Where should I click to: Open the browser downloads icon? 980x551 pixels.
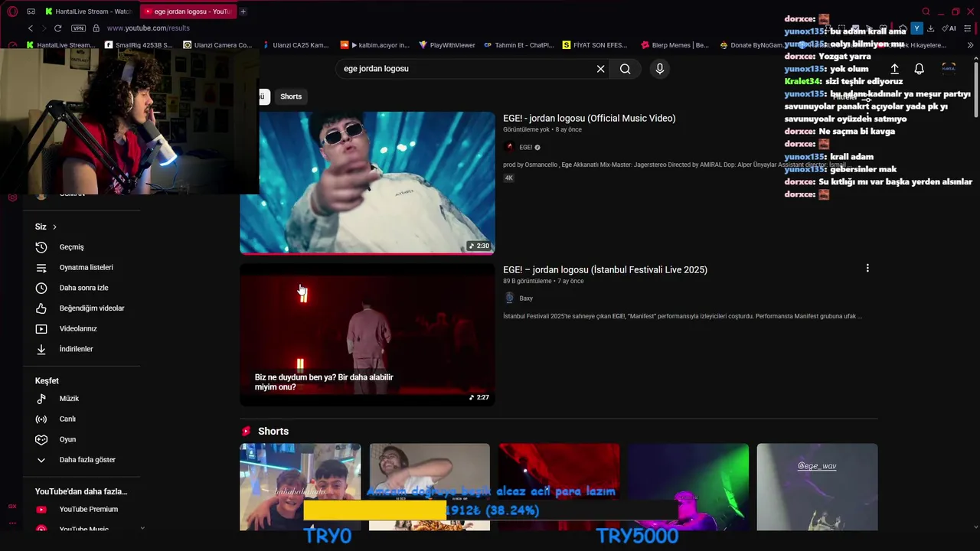coord(930,28)
